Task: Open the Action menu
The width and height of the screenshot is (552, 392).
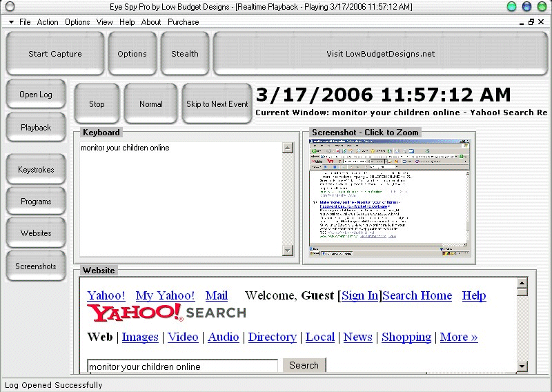Action: tap(48, 22)
